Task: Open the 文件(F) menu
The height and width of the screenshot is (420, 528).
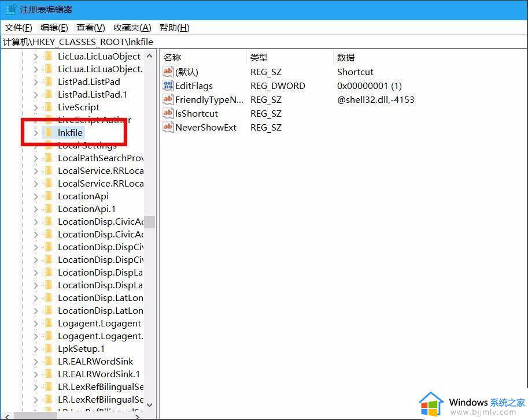Action: tap(19, 28)
